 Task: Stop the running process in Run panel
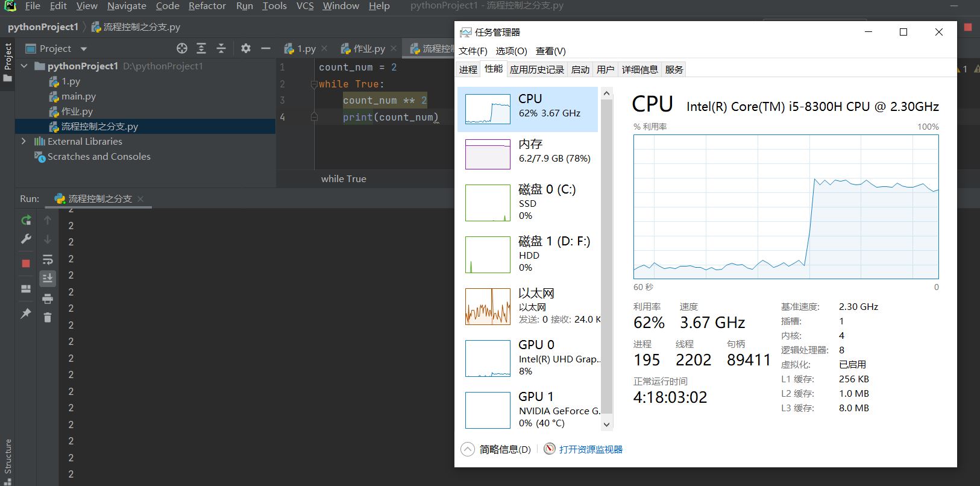click(26, 264)
